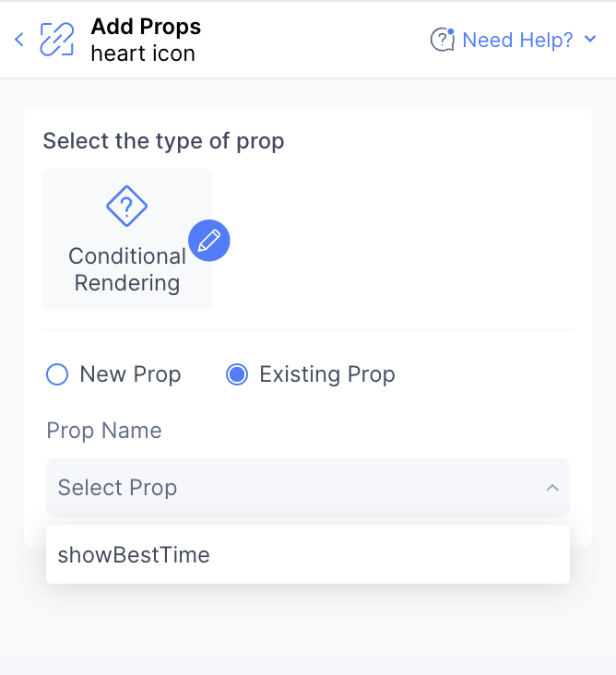Click the Prop Name field label

click(x=104, y=431)
